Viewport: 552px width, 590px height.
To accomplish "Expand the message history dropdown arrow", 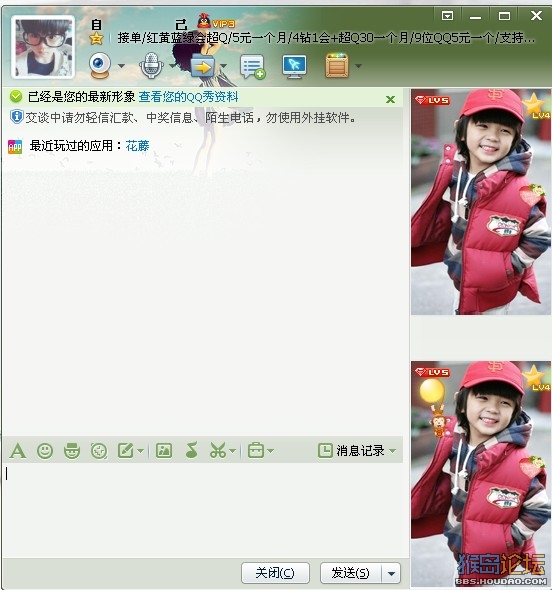I will [392, 450].
